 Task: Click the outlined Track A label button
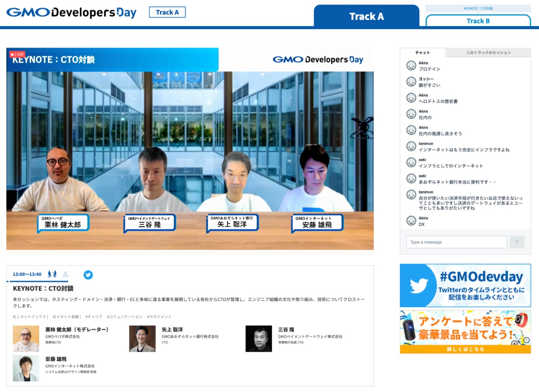click(167, 13)
